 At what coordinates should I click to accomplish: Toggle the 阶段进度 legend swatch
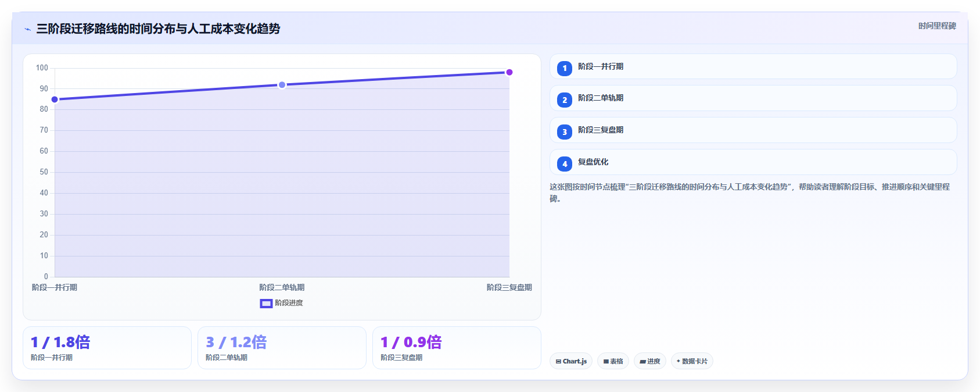point(266,303)
